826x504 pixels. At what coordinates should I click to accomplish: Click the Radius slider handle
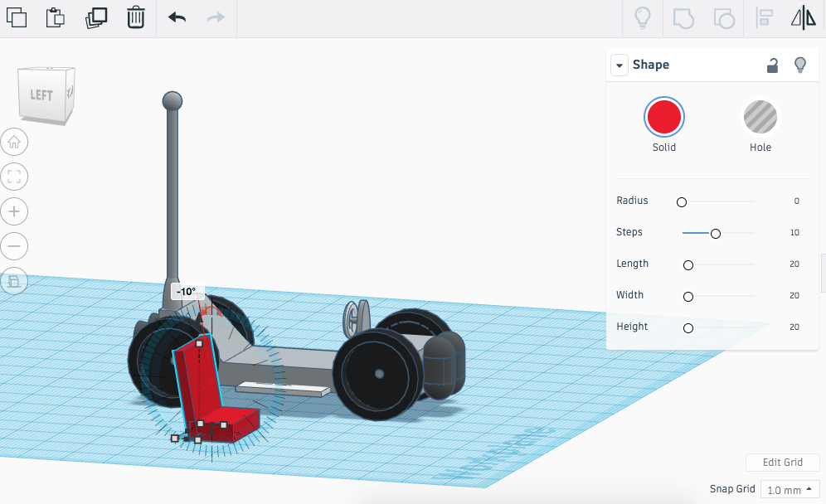coord(682,201)
